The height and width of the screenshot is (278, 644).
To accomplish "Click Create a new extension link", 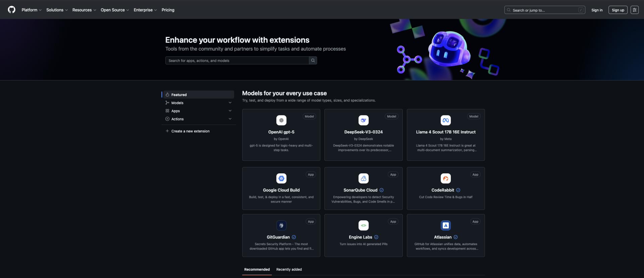I will coord(191,131).
